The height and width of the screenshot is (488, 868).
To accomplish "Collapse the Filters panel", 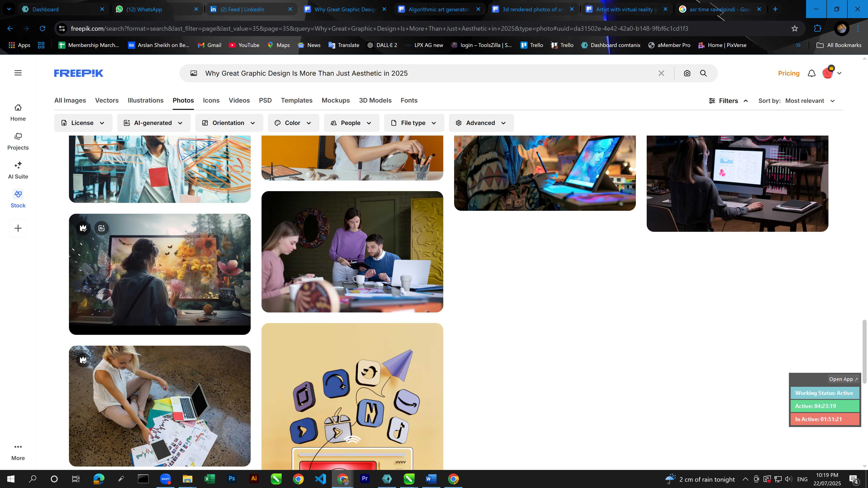I will (x=729, y=101).
